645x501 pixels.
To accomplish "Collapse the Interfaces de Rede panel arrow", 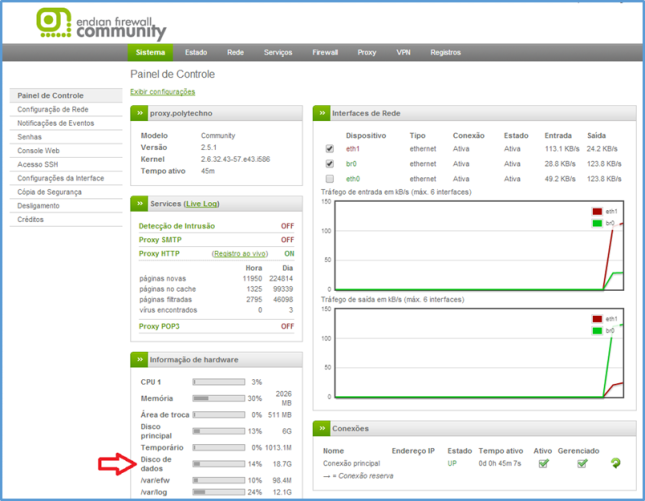I will click(x=322, y=113).
